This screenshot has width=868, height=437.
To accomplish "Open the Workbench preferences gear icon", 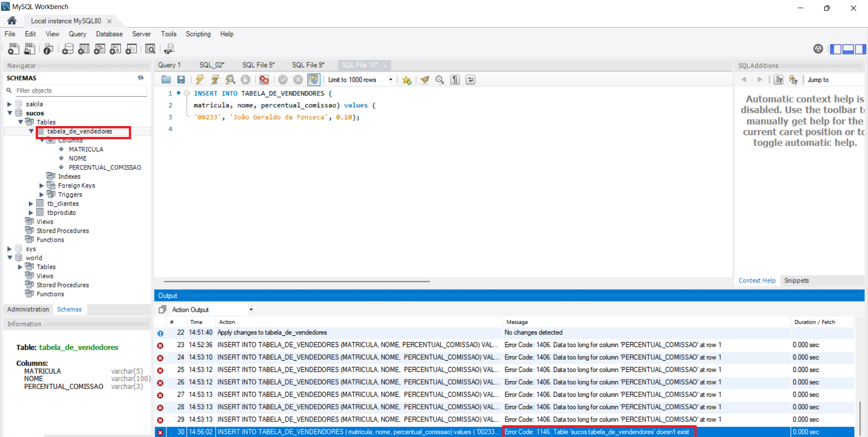I will 818,49.
